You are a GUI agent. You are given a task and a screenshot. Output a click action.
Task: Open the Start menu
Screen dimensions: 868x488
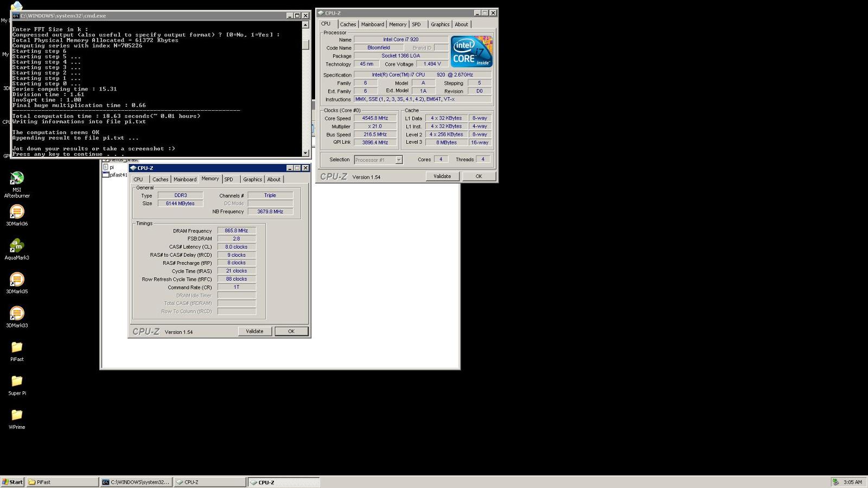12,482
